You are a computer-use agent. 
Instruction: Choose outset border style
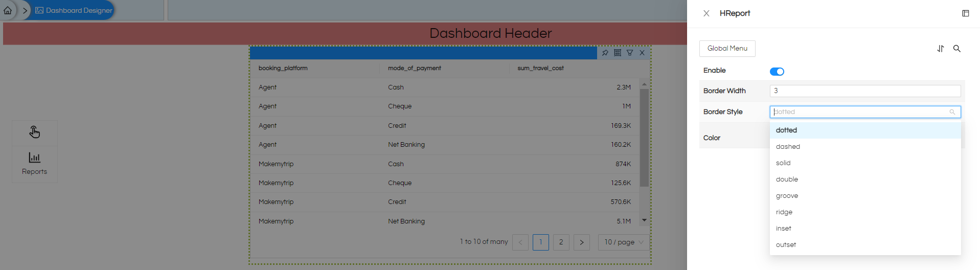(x=865, y=245)
